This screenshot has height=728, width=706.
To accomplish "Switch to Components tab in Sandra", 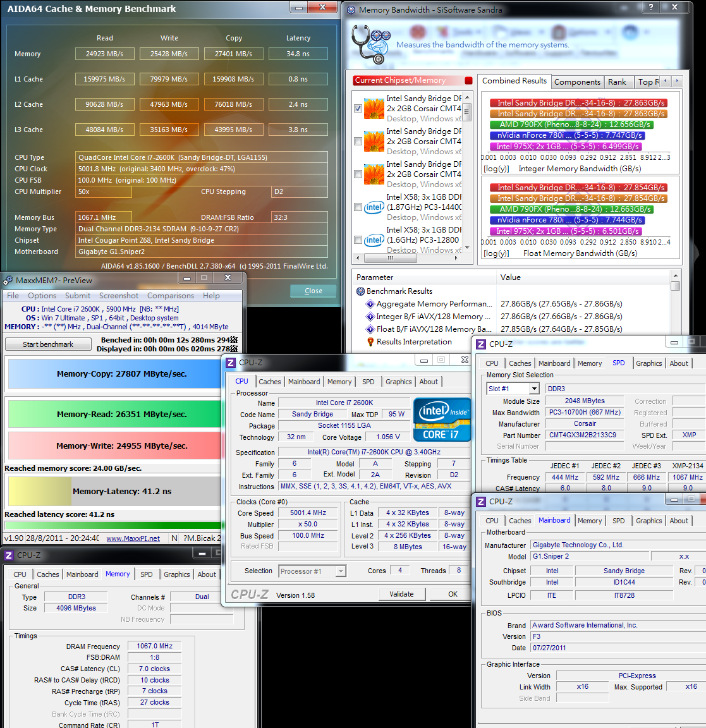I will click(577, 82).
